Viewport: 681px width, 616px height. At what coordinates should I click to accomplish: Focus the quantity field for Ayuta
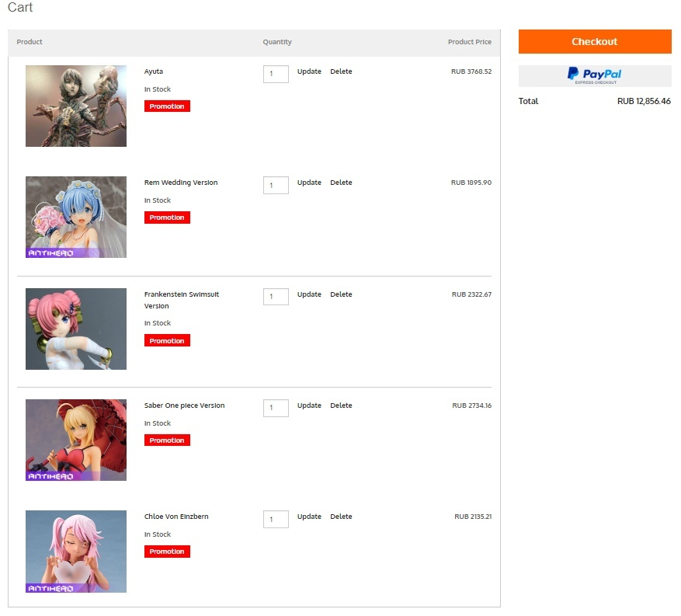(x=276, y=74)
